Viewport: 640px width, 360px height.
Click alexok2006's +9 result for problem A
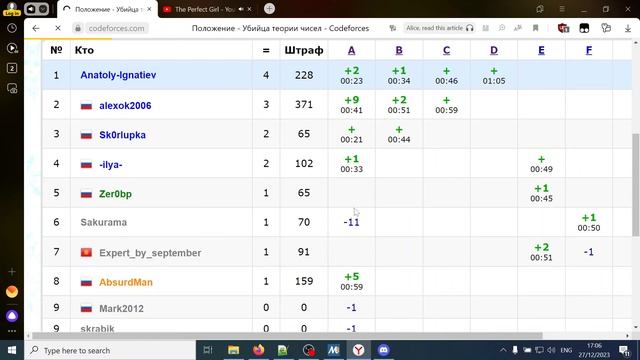pos(351,100)
